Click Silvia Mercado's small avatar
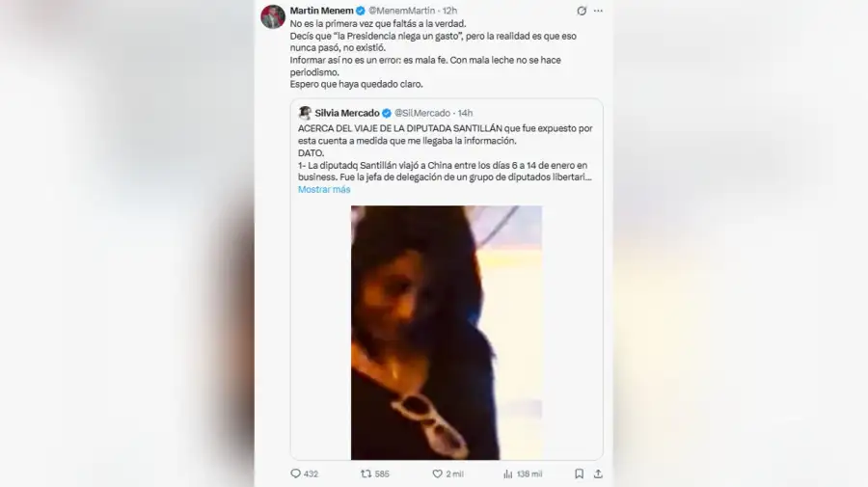The width and height of the screenshot is (868, 487). (x=305, y=113)
